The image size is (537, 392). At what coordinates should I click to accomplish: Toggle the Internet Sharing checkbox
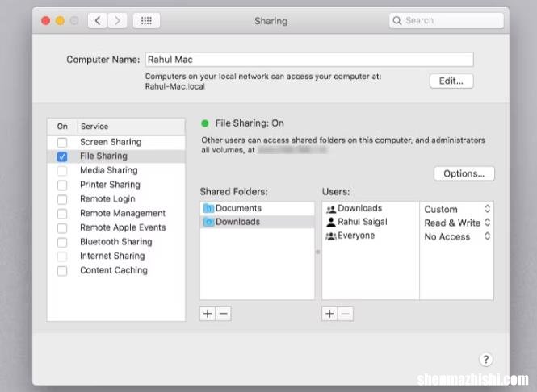[62, 256]
